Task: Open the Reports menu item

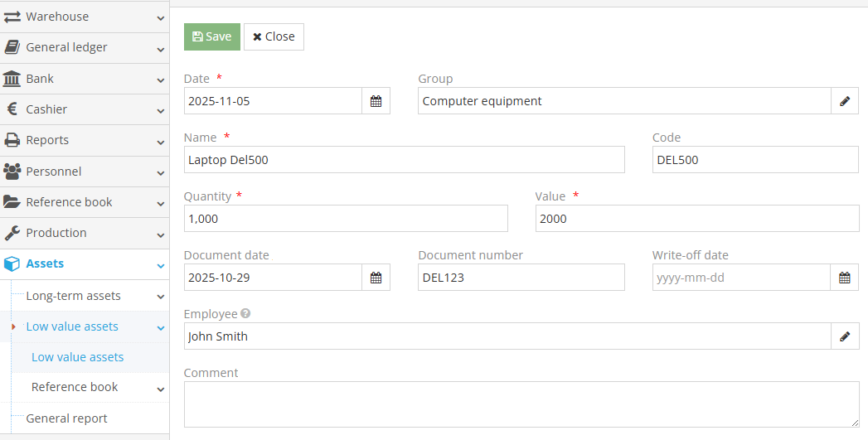Action: (47, 140)
